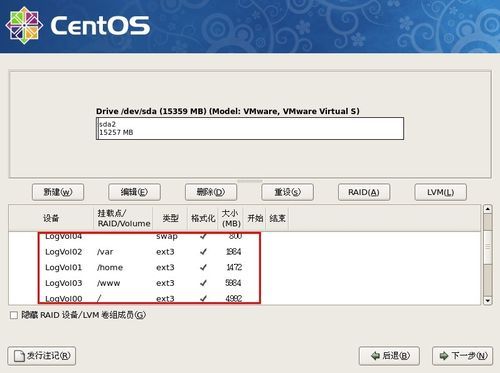Click the CentOS logo icon

coord(24,26)
